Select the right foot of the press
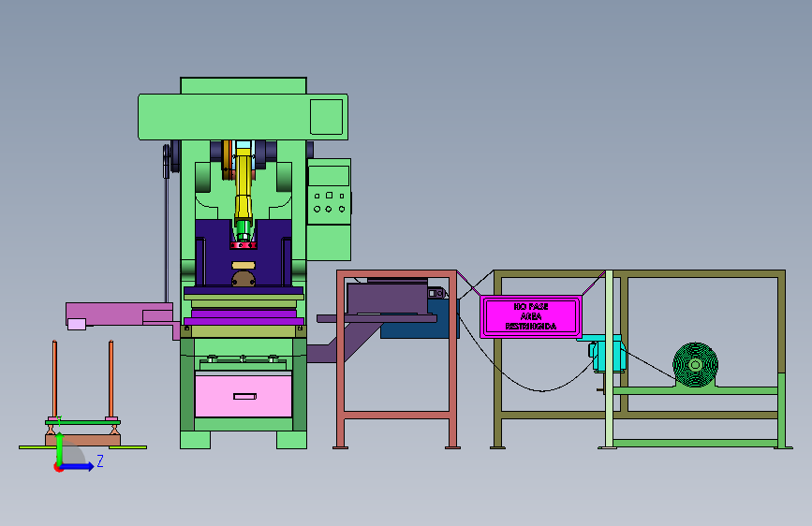The image size is (812, 526). coord(291,440)
